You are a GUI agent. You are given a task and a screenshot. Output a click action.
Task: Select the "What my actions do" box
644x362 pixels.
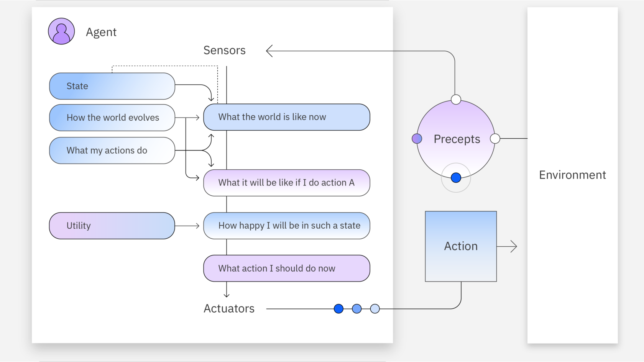(112, 151)
